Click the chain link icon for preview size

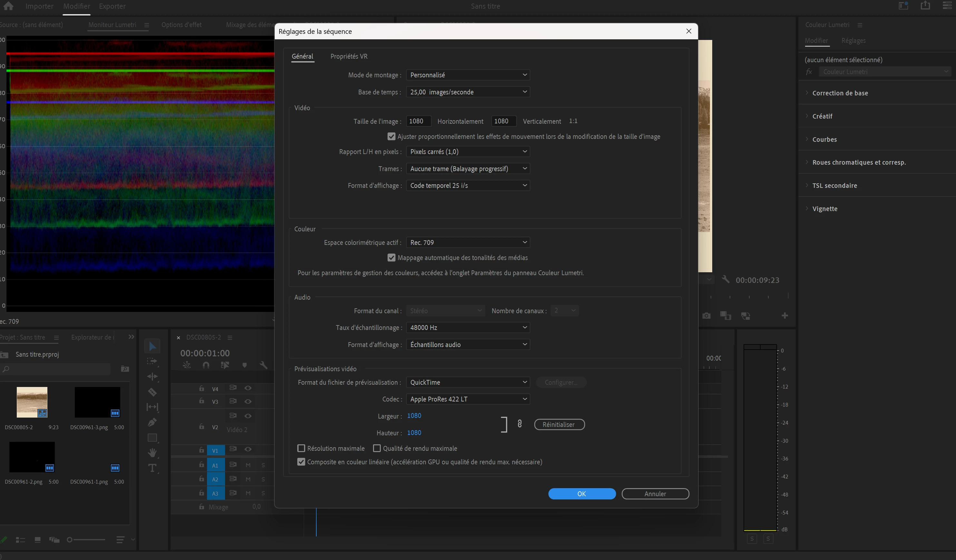(519, 424)
